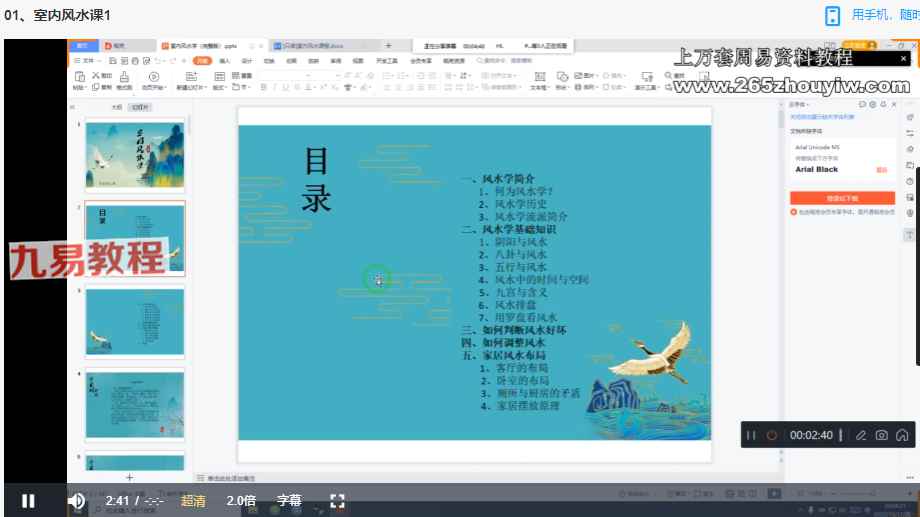Close the font side panel with X
920x517 pixels.
(x=894, y=104)
